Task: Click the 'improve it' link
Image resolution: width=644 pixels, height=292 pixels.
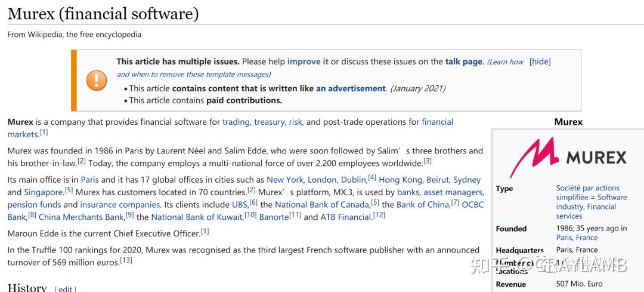Action: coord(308,62)
